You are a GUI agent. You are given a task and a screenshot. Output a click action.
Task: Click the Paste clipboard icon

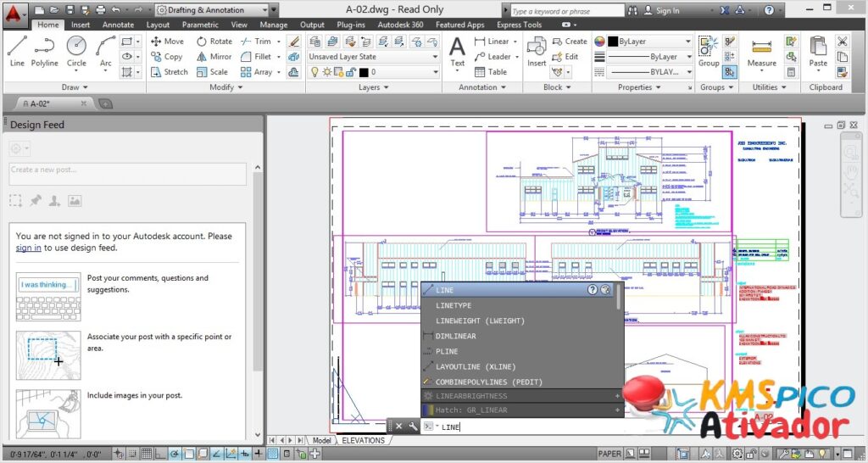tap(818, 52)
